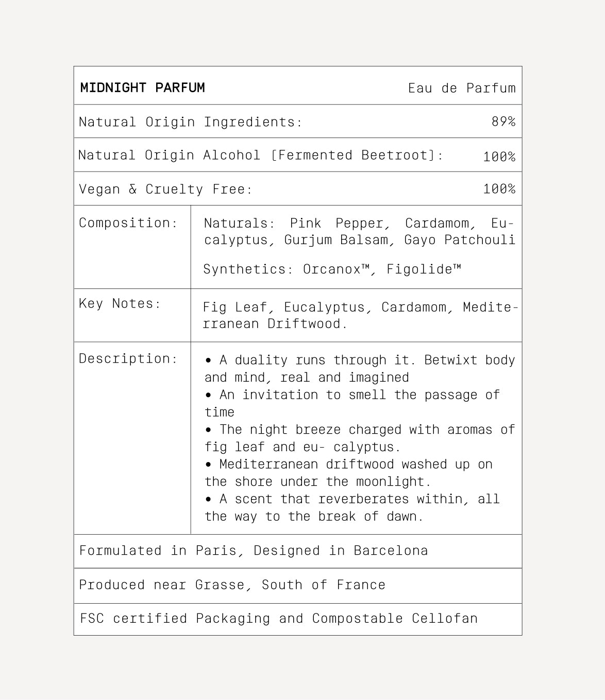Image resolution: width=605 pixels, height=700 pixels.
Task: Click the Description heading
Action: (128, 359)
